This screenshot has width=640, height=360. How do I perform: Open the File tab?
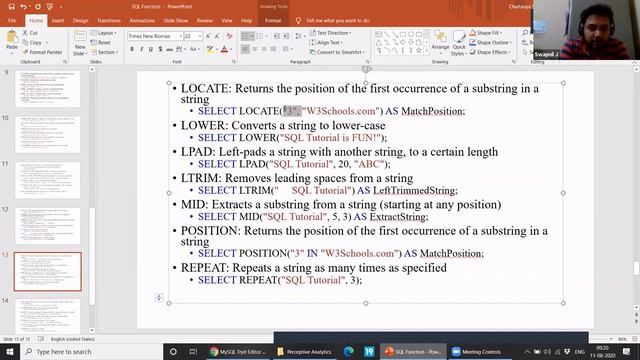[x=12, y=20]
